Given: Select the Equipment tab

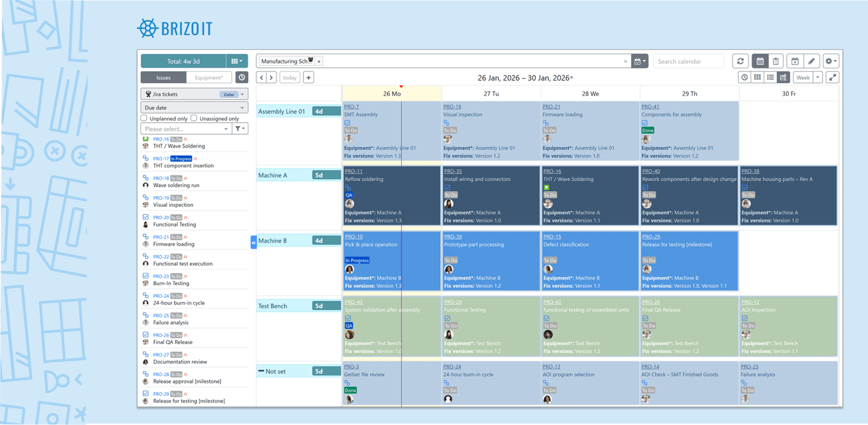Looking at the screenshot, I should 209,77.
